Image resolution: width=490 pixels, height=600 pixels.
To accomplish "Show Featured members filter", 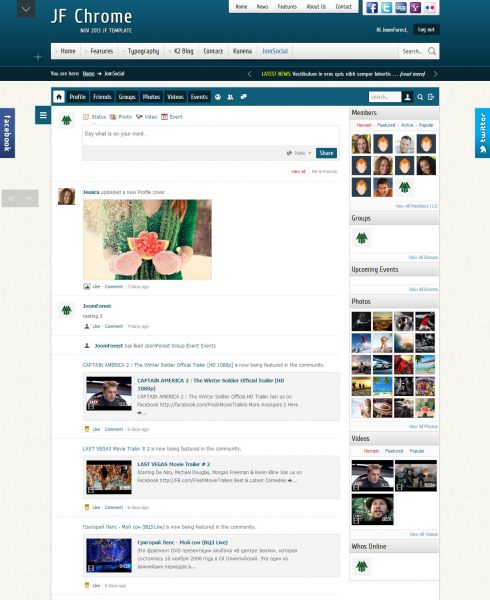I will click(386, 125).
